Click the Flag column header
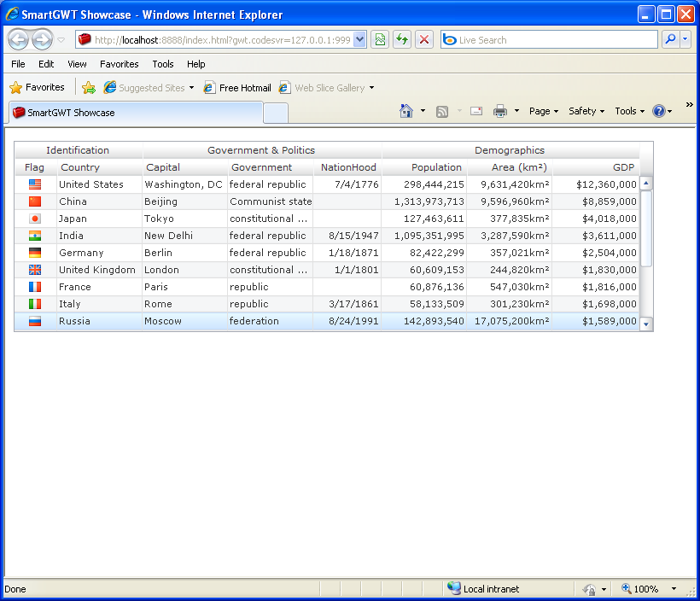 pos(35,167)
